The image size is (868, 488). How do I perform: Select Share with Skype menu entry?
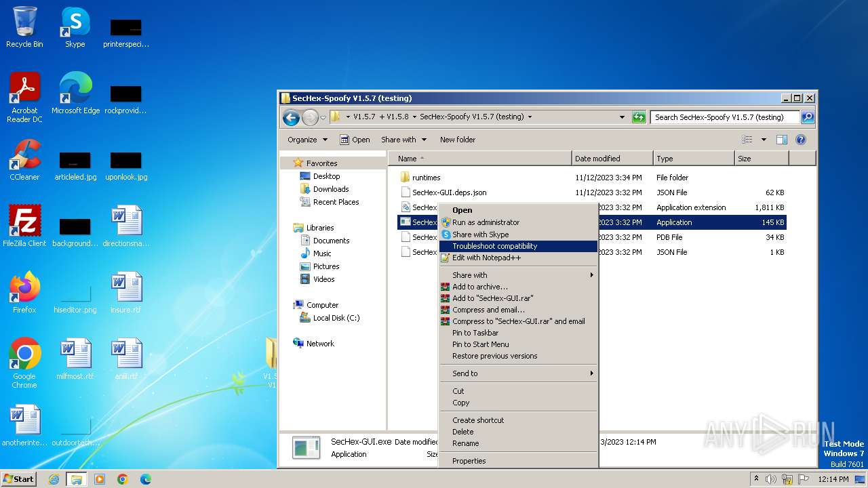pyautogui.click(x=518, y=235)
